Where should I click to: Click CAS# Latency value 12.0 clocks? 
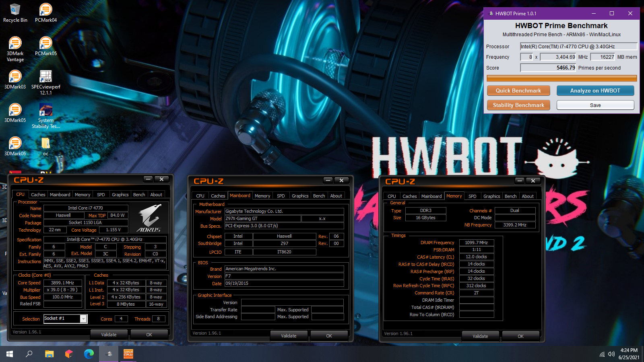coord(477,257)
